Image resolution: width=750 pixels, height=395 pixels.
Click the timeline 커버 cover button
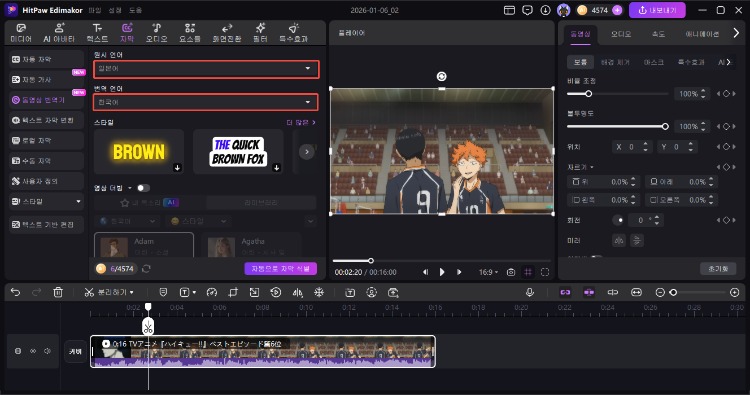(76, 351)
